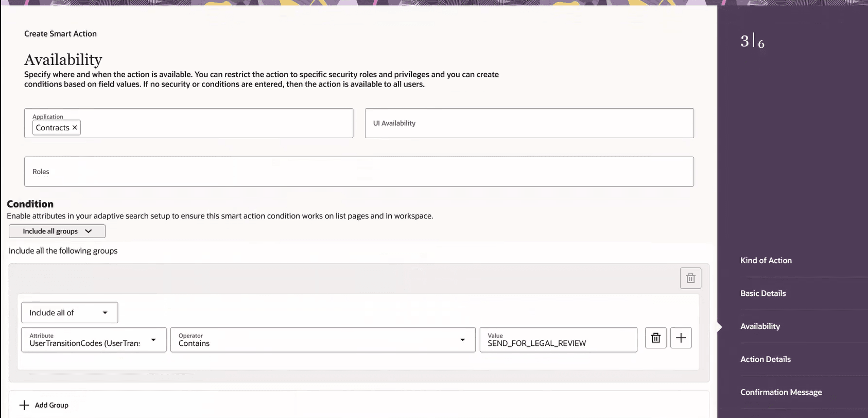Screen dimensions: 868x418
Task: Open the Operator Contains dropdown
Action: (x=323, y=340)
